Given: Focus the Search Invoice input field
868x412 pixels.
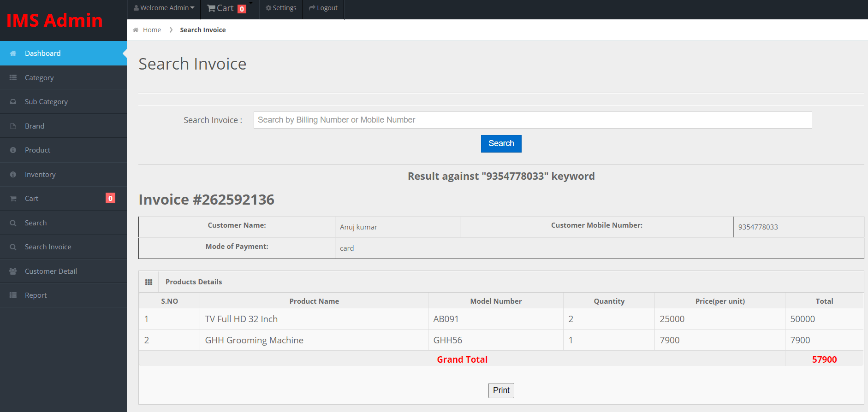Looking at the screenshot, I should tap(533, 120).
